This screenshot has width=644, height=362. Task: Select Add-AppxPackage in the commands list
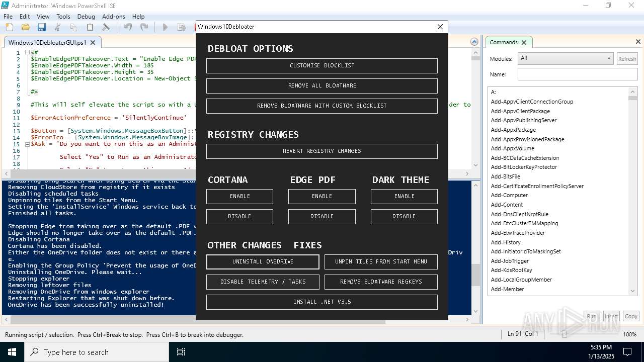click(x=513, y=130)
